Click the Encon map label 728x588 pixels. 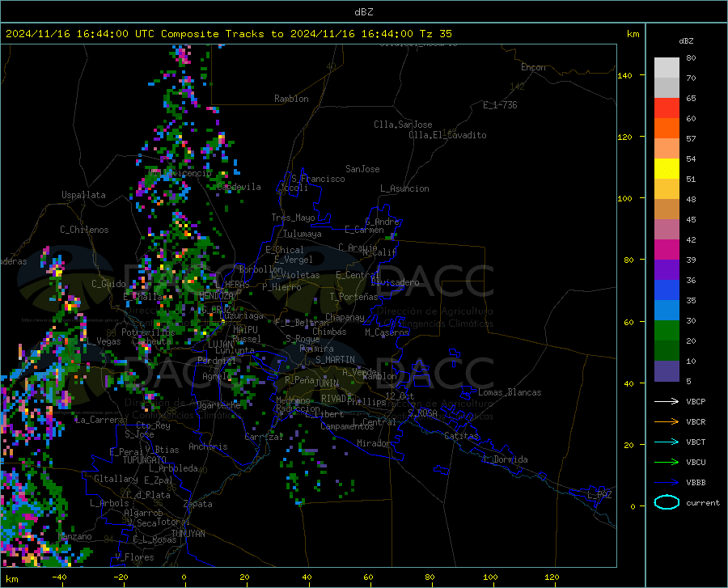pyautogui.click(x=533, y=67)
